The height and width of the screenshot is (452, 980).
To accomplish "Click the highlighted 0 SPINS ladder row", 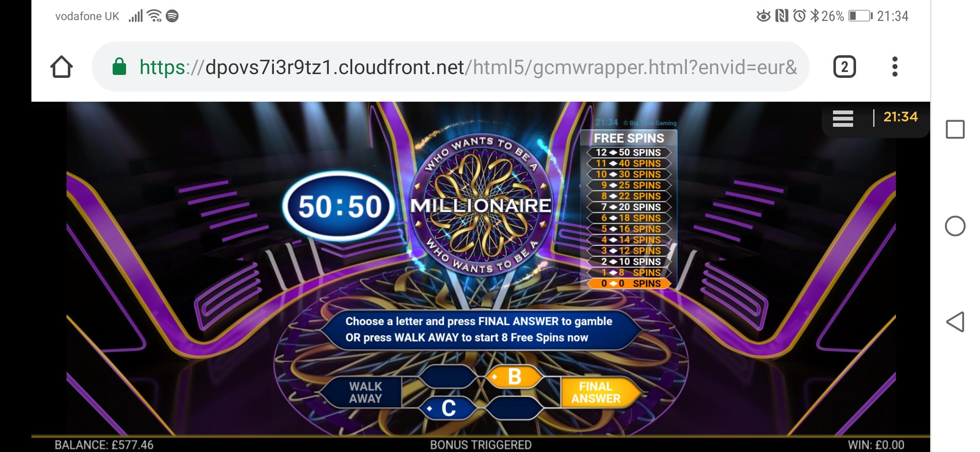I will 628,283.
